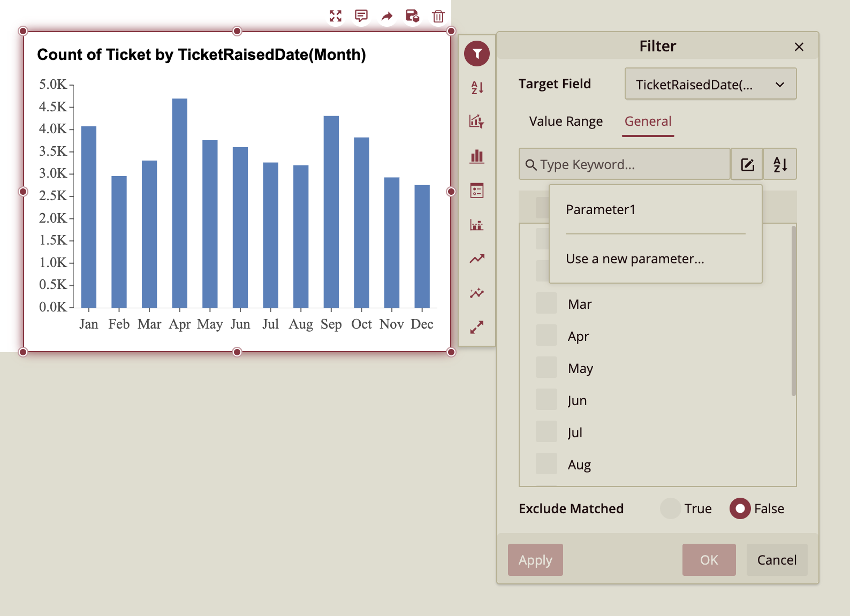This screenshot has height=616, width=850.
Task: Click the Mar label in the filter list
Action: [x=580, y=304]
